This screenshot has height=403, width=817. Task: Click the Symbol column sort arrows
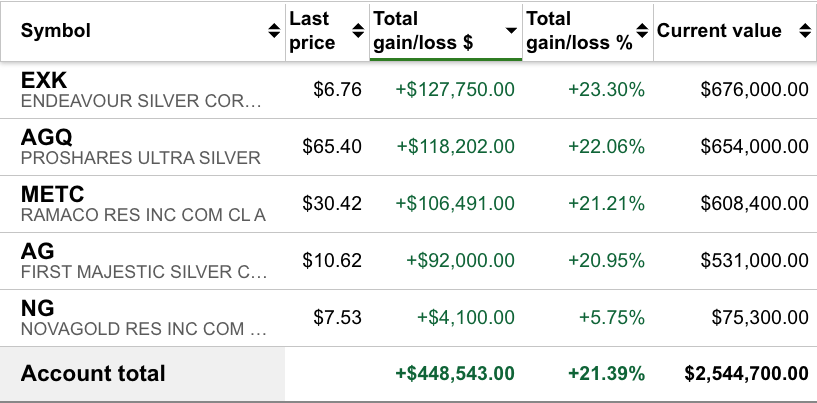[x=275, y=31]
